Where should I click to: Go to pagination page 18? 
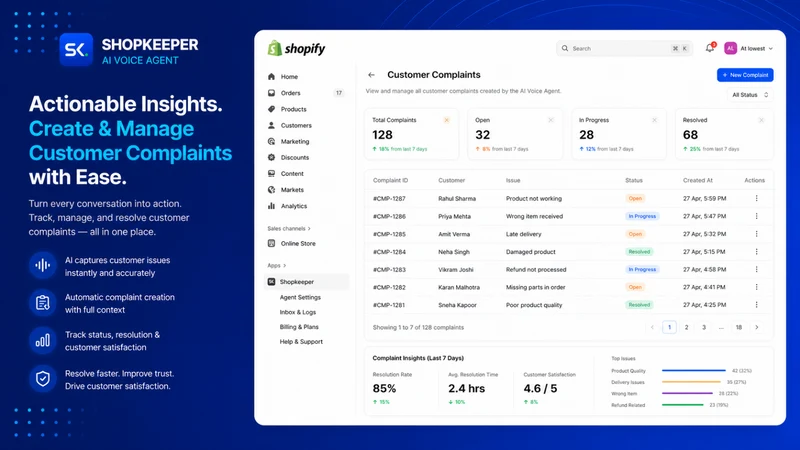[739, 327]
